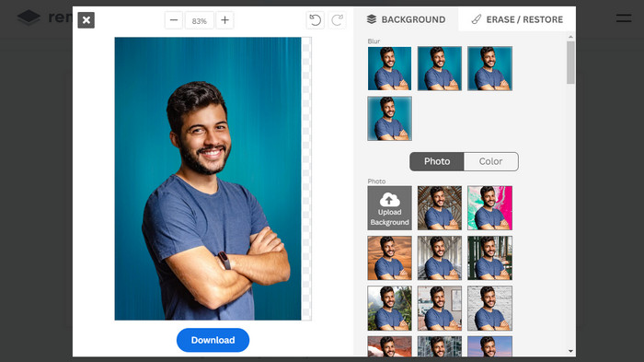Select the second blur level thumbnail
This screenshot has width=644, height=362.
click(x=440, y=68)
